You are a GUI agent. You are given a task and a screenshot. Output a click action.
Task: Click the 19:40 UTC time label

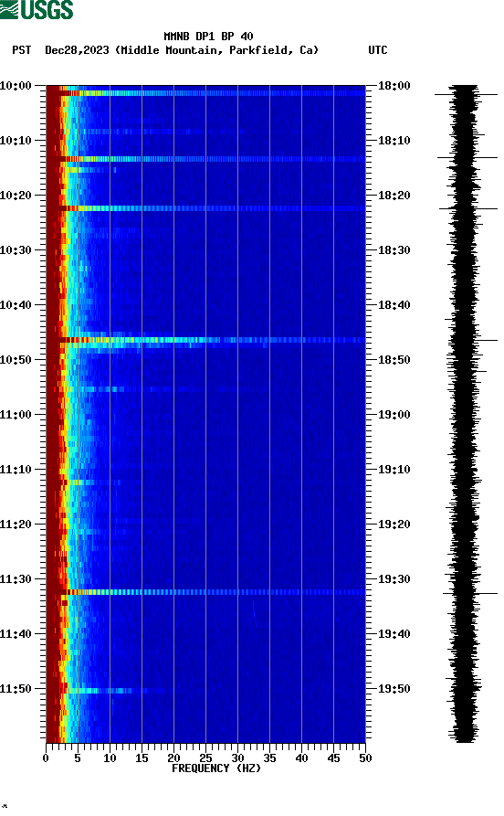(x=394, y=634)
